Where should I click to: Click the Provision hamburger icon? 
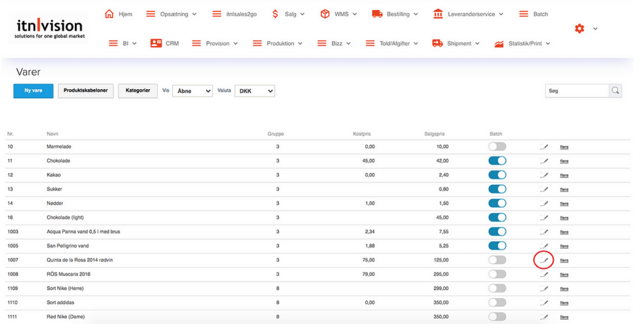click(x=196, y=43)
